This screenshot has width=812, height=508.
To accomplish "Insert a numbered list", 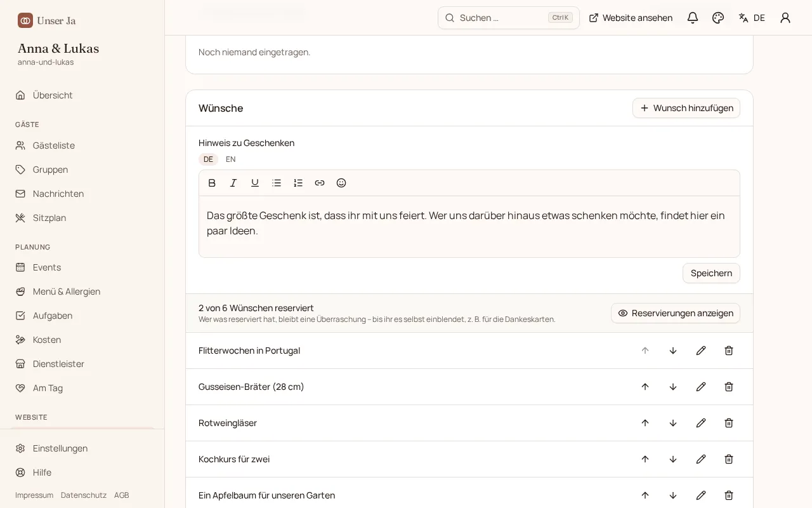I will click(x=298, y=183).
